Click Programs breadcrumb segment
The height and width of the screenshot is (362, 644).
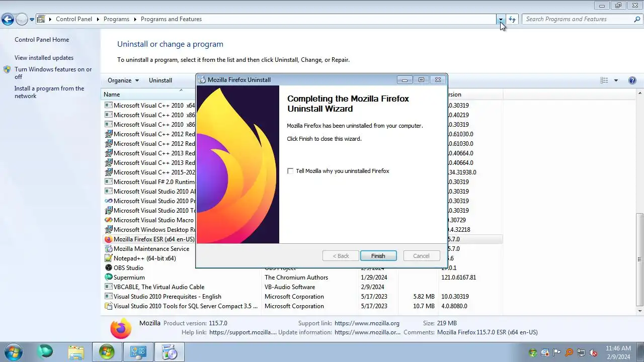coord(116,19)
